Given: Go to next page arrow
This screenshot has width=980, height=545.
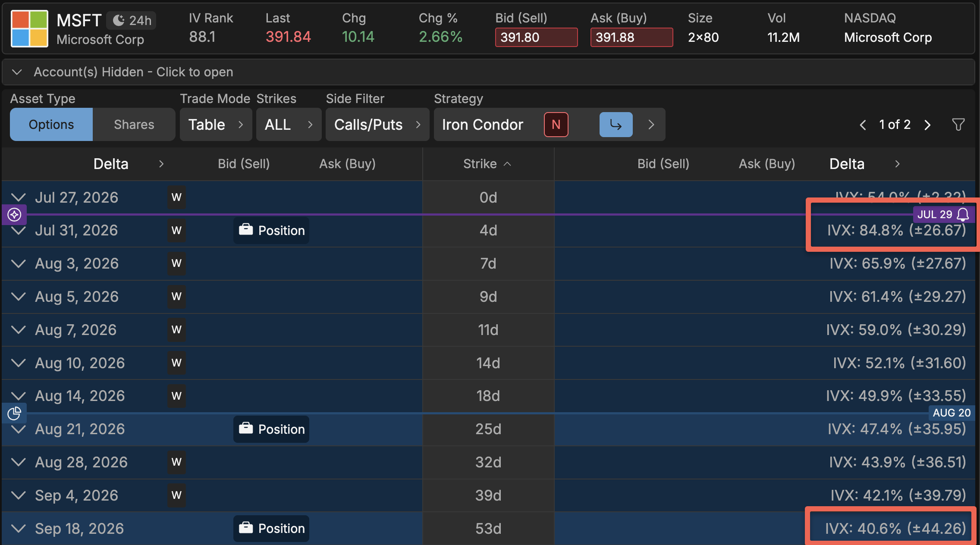Looking at the screenshot, I should click(927, 125).
